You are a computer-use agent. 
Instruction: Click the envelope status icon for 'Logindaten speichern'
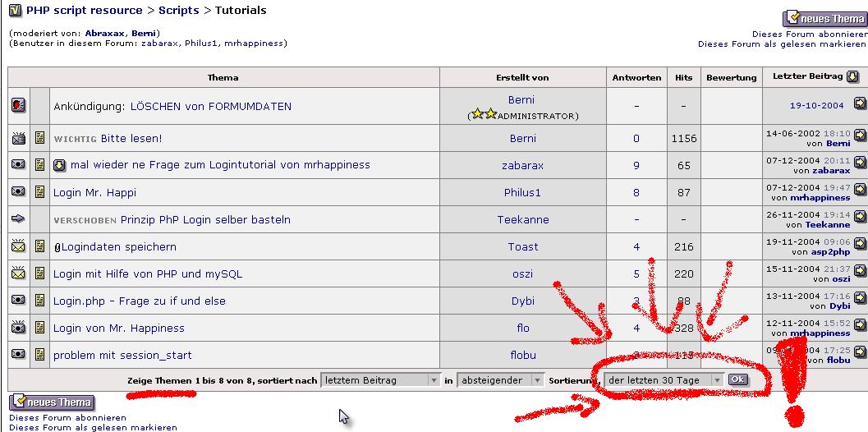pyautogui.click(x=19, y=246)
